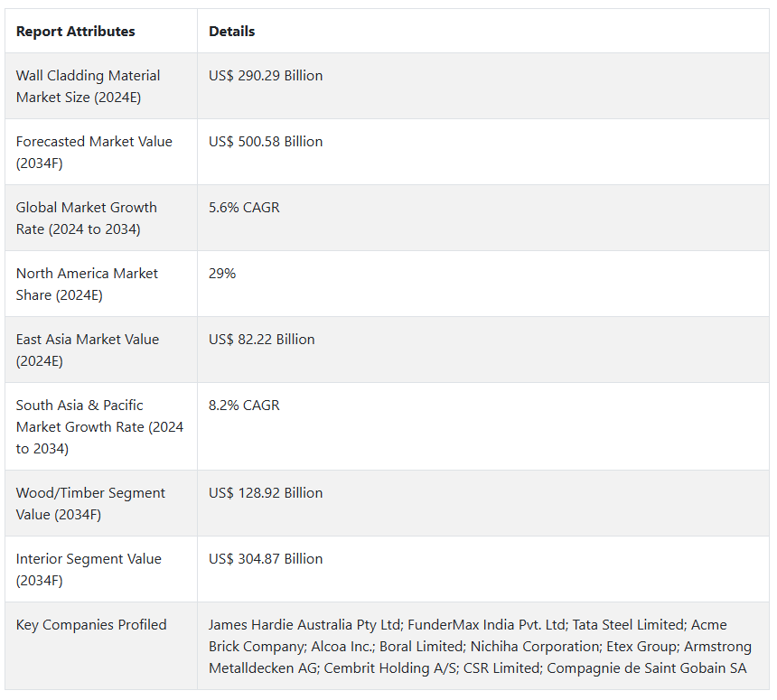Select the Wood/Timber Segment Value label
Screen dimensions: 777x700
click(x=90, y=504)
